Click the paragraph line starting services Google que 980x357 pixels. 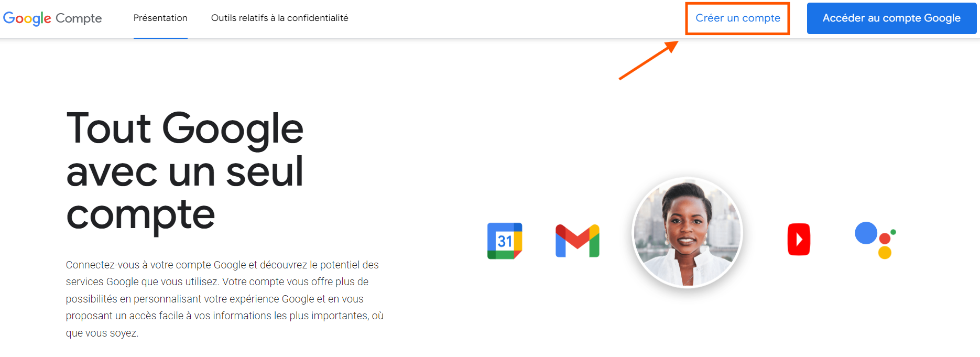point(217,282)
